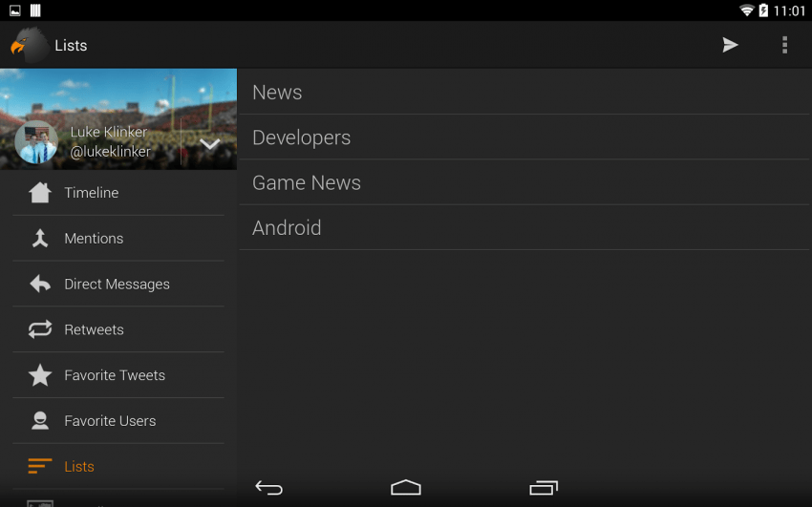Screen dimensions: 812x507
Task: Select the Timeline drawer item
Action: coord(118,193)
